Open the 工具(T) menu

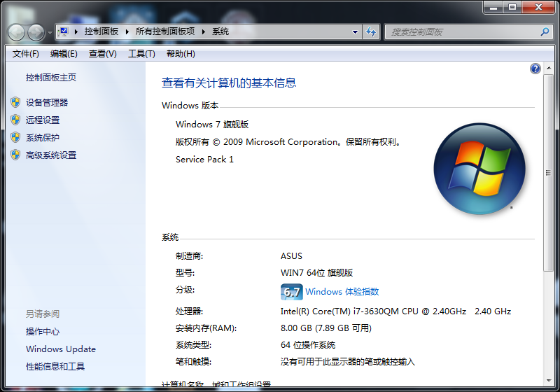click(x=142, y=54)
